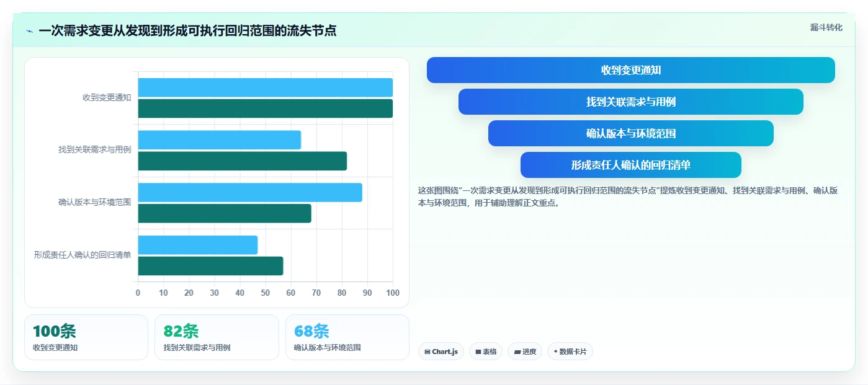Screen dimensions: 868x385
Task: Click the chart axis label 形成责任人确认的回归清单
Action: coord(83,255)
